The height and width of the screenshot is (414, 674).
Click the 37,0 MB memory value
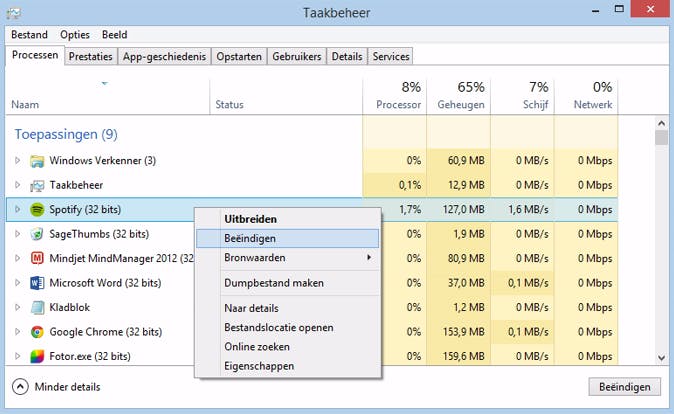tap(466, 283)
